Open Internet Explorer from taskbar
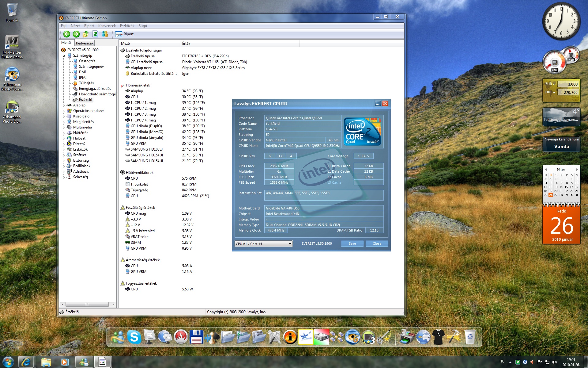This screenshot has width=588, height=368. (26, 362)
